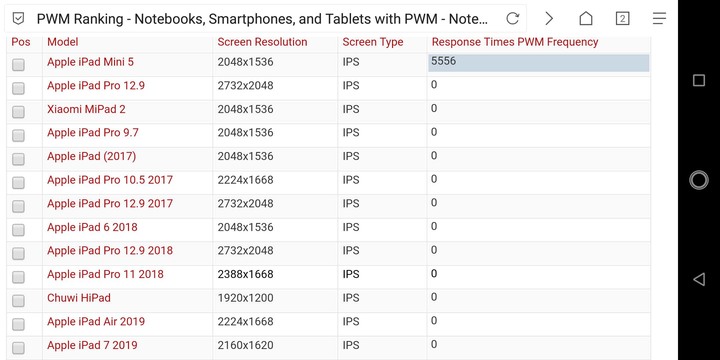Image resolution: width=720 pixels, height=360 pixels.
Task: Open browser home page icon
Action: [585, 19]
